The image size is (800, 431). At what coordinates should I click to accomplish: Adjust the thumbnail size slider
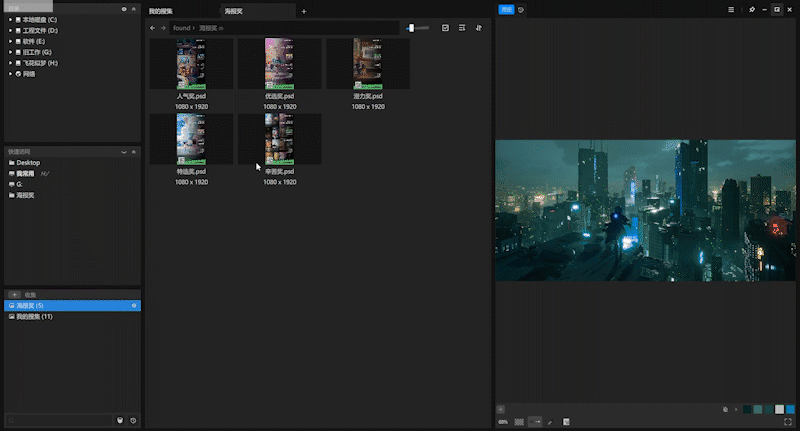pos(417,28)
